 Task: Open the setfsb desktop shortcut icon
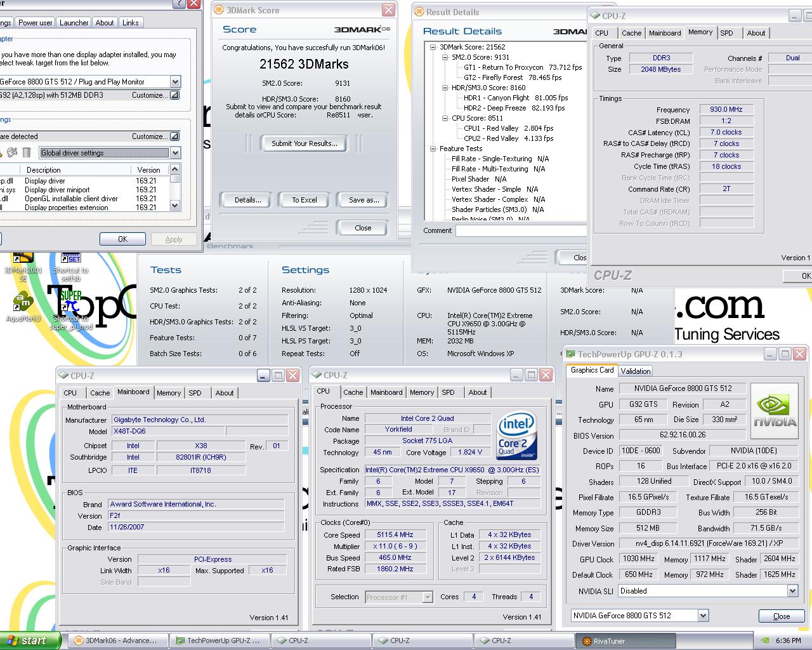(70, 259)
